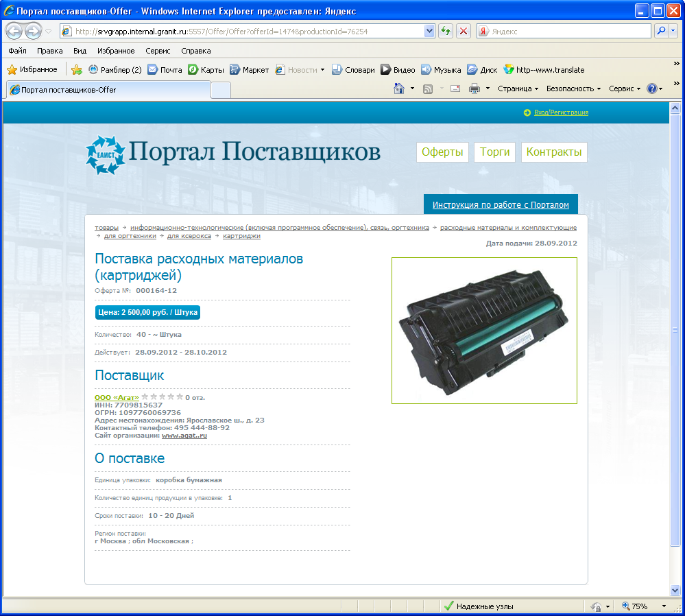Open the Диск favorites bar link
This screenshot has height=616, width=685.
pyautogui.click(x=482, y=69)
